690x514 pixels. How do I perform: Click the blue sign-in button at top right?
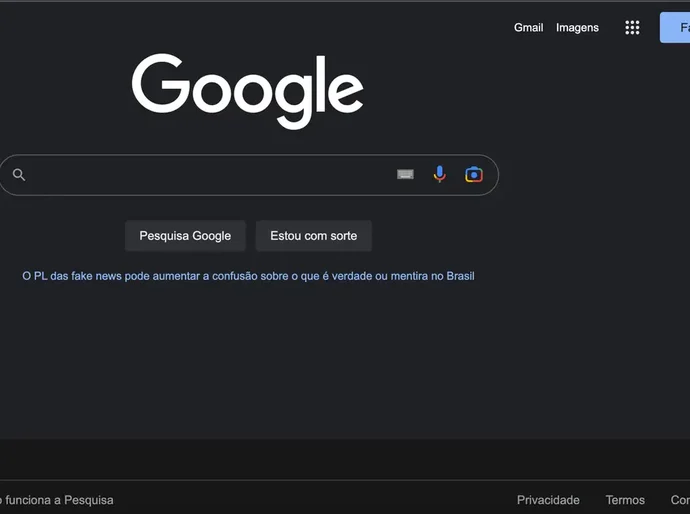click(x=675, y=28)
